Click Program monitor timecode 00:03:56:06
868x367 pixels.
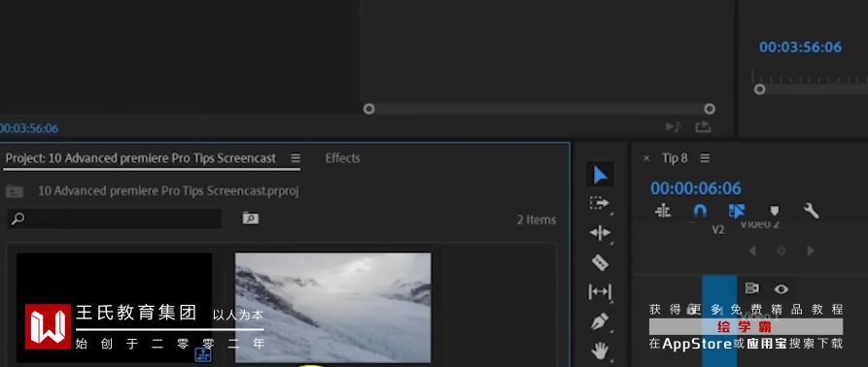tap(800, 47)
